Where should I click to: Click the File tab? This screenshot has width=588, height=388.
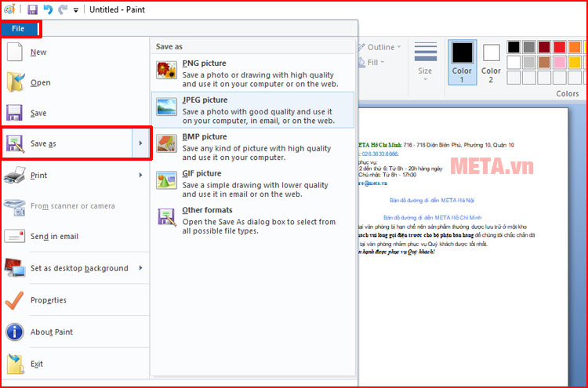19,29
